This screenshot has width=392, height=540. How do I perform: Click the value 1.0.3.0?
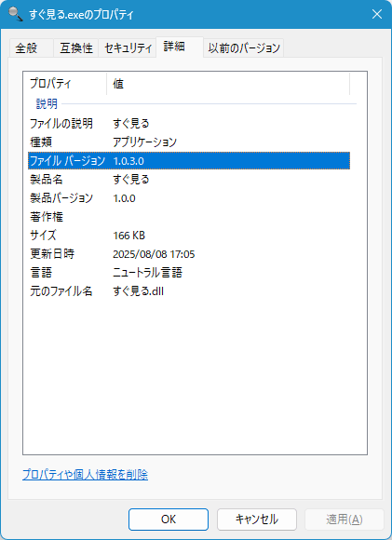click(x=128, y=161)
